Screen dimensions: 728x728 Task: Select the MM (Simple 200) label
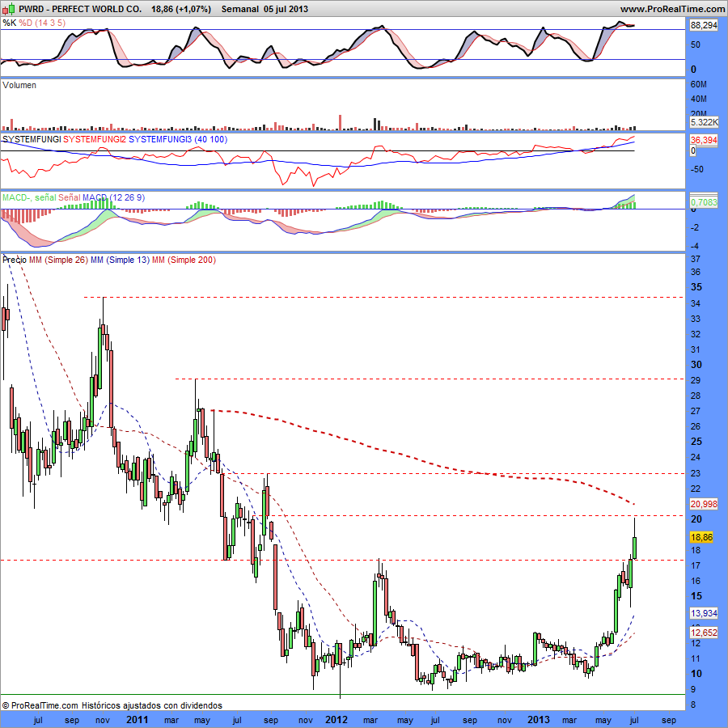click(184, 260)
